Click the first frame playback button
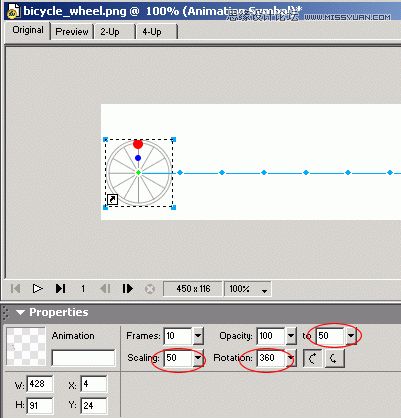The image size is (401, 418). tap(15, 288)
